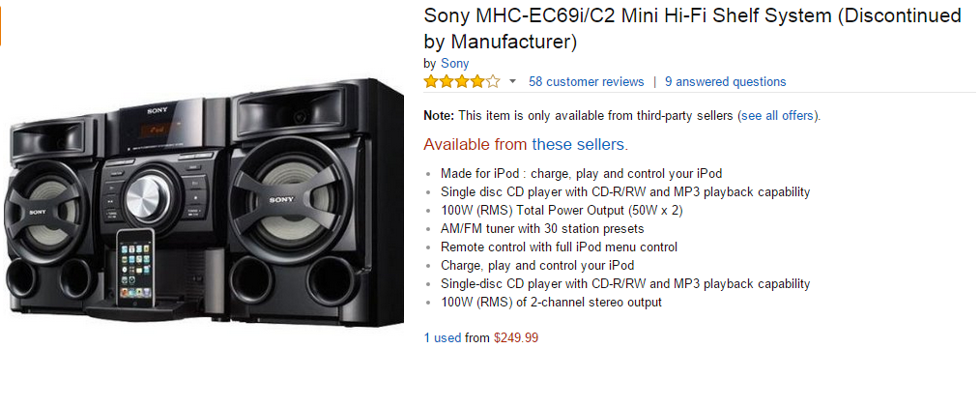Click the "Note:" availability text
The image size is (980, 407).
441,116
